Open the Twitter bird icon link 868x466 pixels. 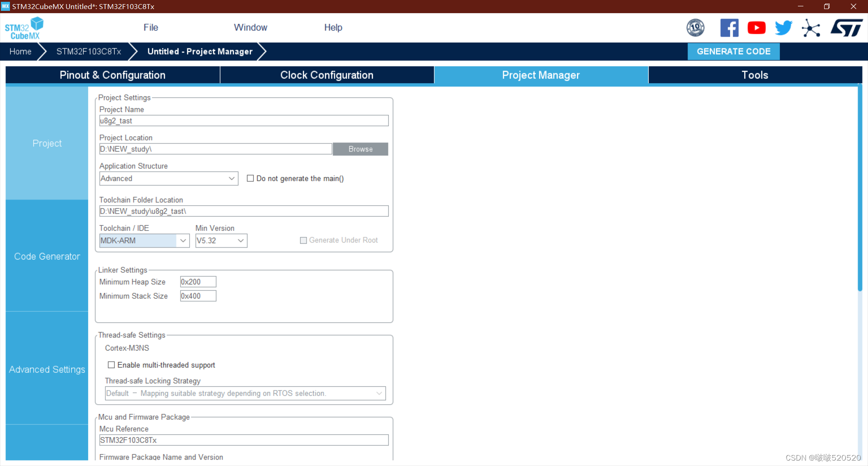coord(783,28)
